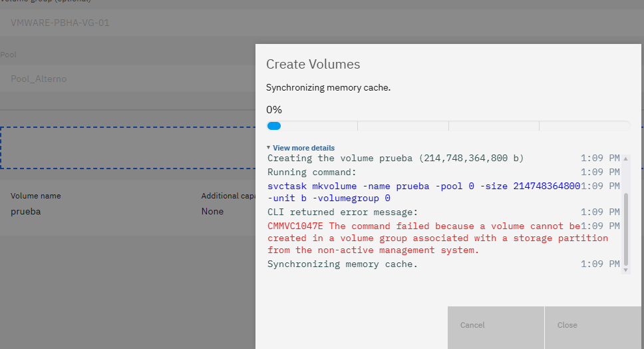Click the 0% progress label
This screenshot has width=644, height=349.
coord(274,110)
